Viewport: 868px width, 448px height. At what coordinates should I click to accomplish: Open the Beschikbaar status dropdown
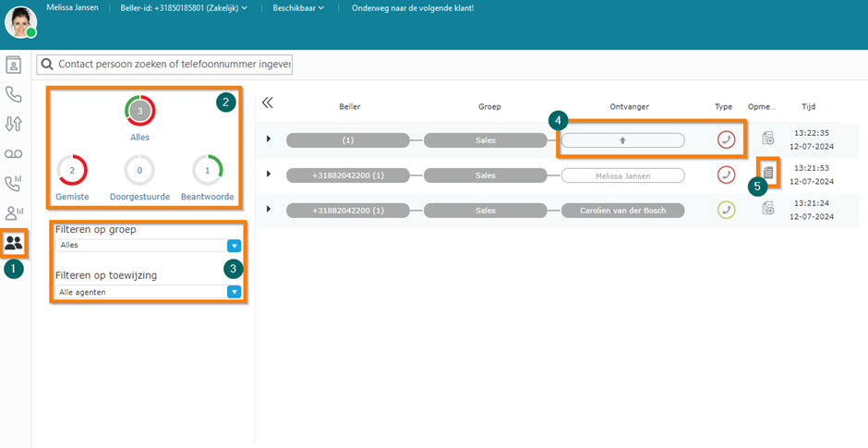click(298, 8)
